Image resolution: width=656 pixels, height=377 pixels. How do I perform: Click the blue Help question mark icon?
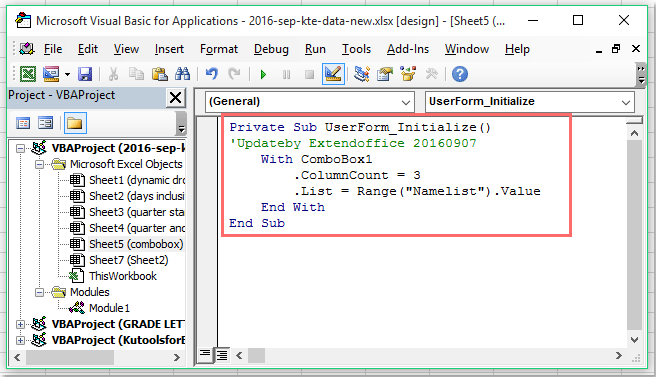click(460, 74)
